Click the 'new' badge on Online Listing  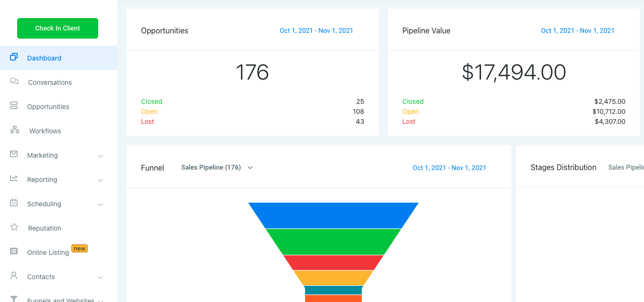click(80, 249)
